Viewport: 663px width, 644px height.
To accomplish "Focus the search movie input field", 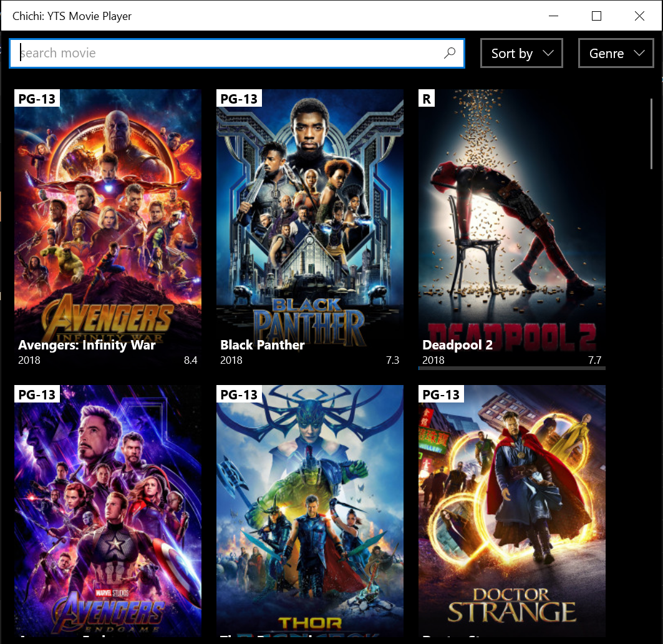I will point(237,53).
